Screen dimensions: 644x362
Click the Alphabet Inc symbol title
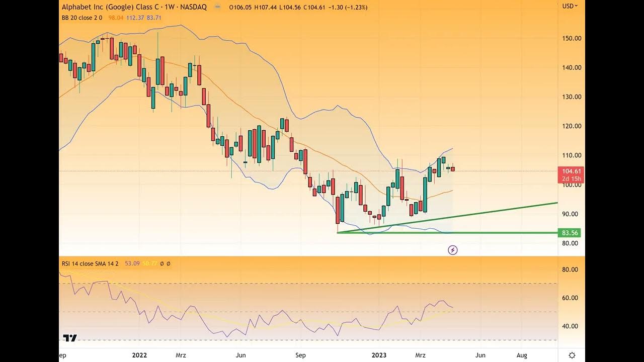(134, 8)
